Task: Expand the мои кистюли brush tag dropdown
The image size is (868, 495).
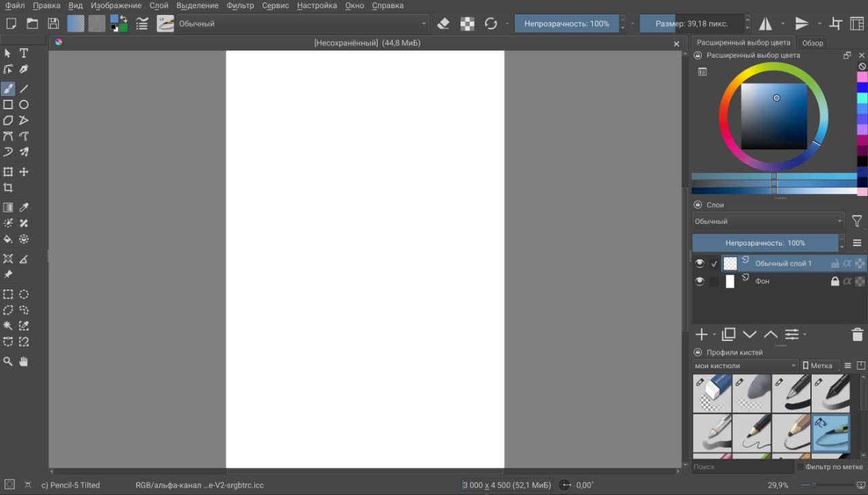Action: click(x=745, y=365)
